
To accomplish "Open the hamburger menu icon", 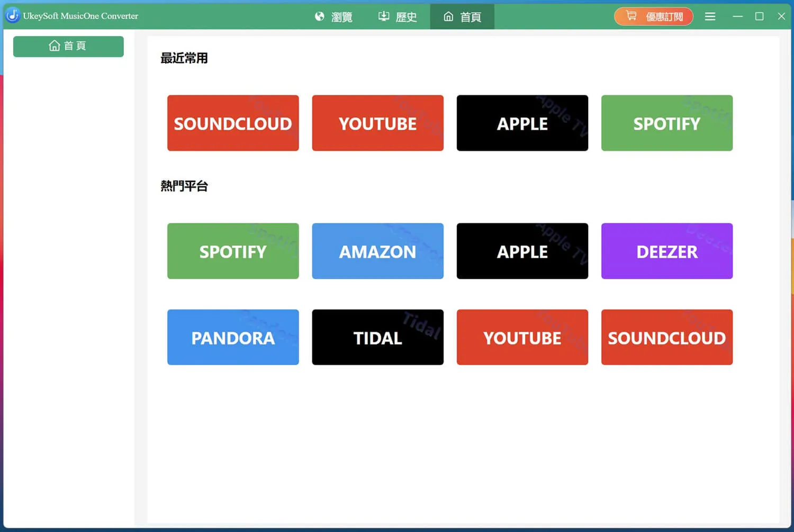I will click(x=710, y=16).
